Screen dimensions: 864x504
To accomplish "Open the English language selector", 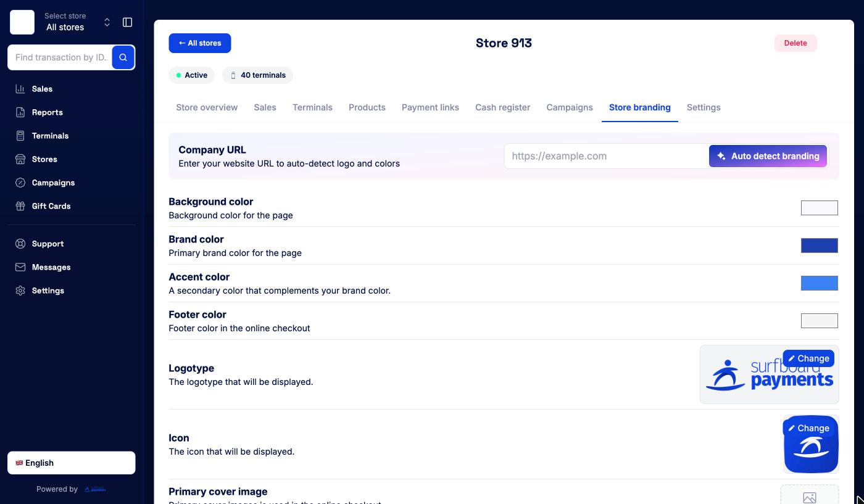I will click(x=72, y=463).
